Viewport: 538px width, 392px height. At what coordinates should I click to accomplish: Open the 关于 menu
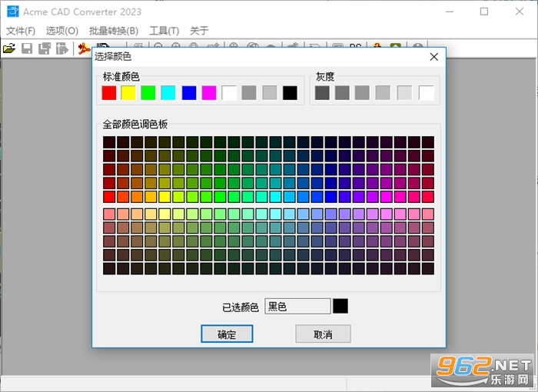(199, 31)
